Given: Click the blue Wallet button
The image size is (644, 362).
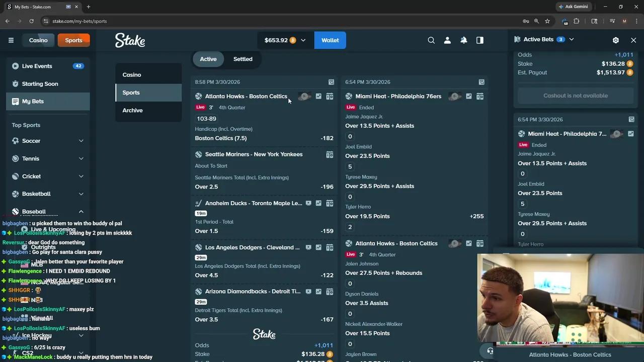Looking at the screenshot, I should 330,40.
